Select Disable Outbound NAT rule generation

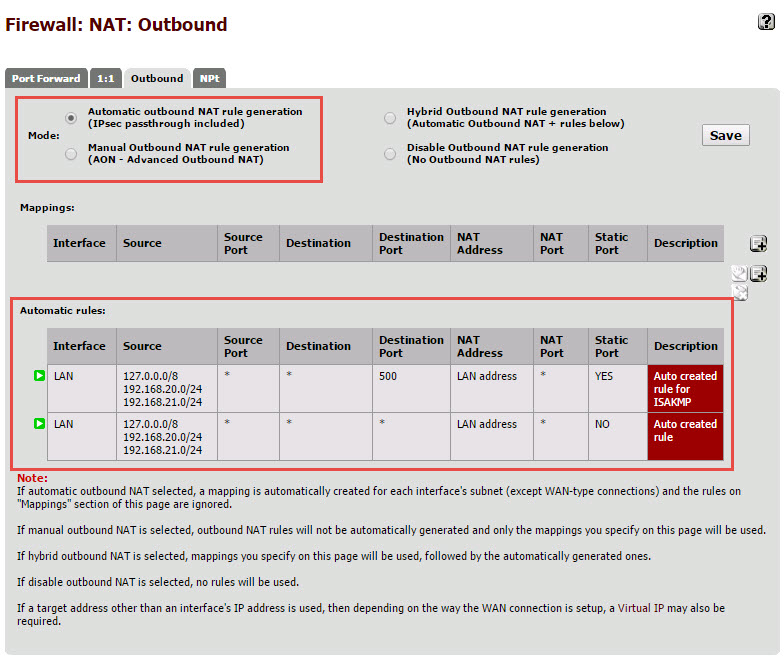coord(390,154)
